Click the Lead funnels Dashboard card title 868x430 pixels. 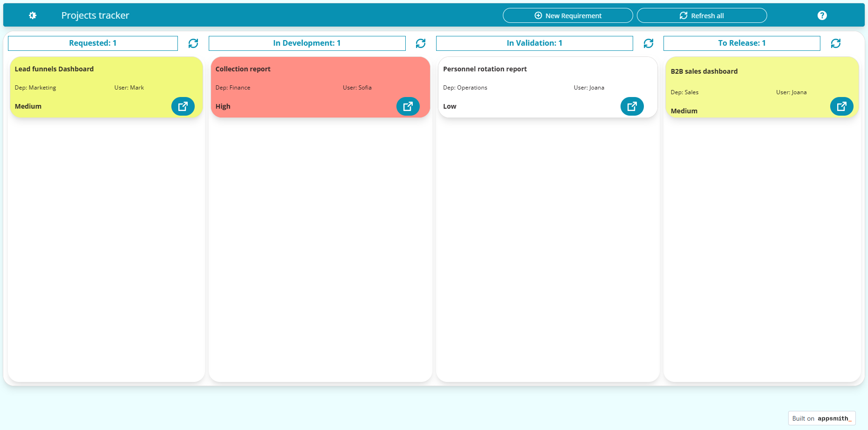tap(54, 69)
